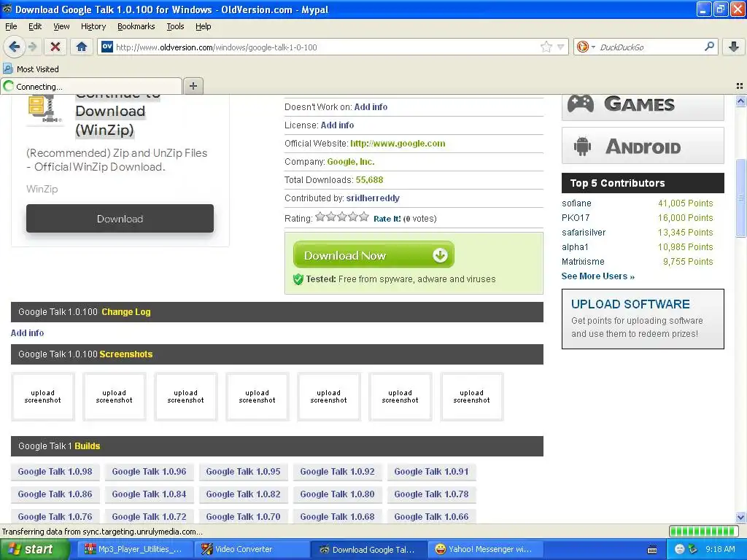Open the Google Talk 1.0.92 build
The width and height of the screenshot is (747, 560).
tap(337, 472)
